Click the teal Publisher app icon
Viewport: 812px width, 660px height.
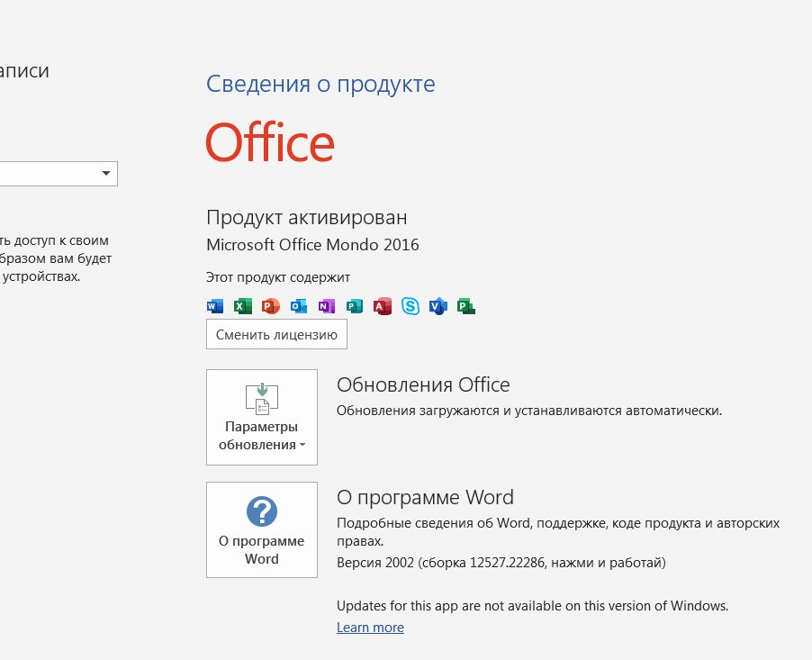pyautogui.click(x=355, y=306)
